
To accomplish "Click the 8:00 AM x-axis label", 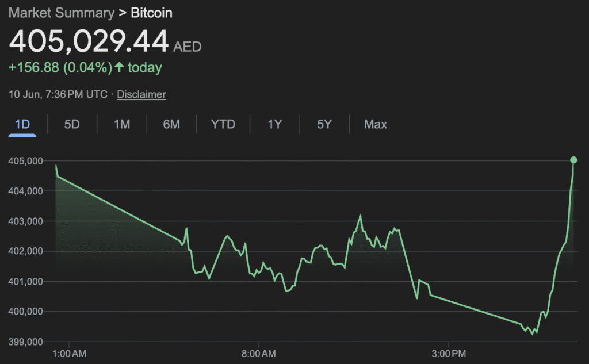I will pos(258,354).
